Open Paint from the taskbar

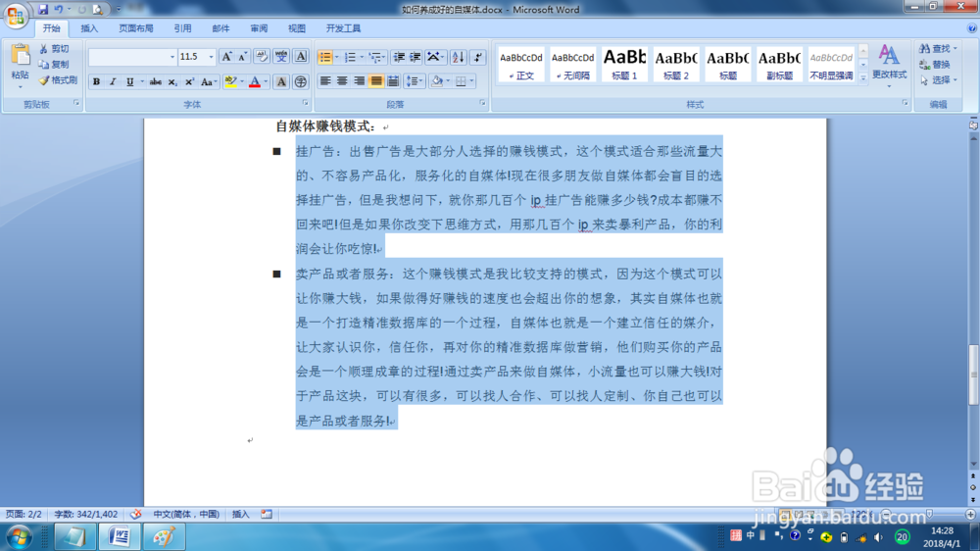(x=164, y=537)
